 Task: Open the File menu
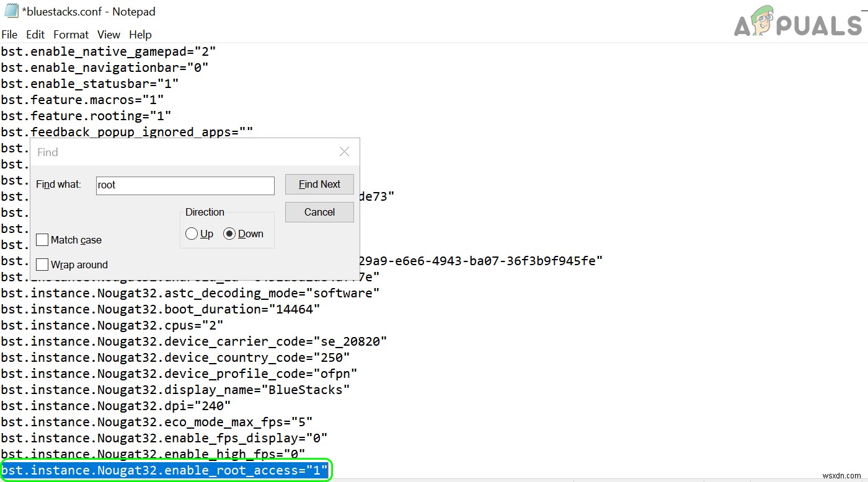tap(9, 35)
